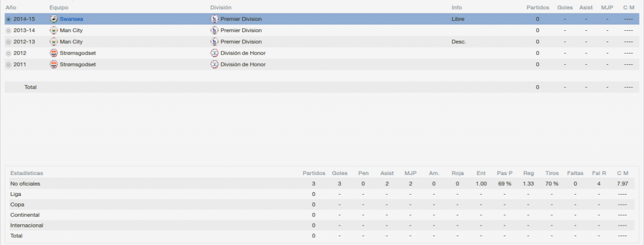Select the 2013-14 season radio button
Image resolution: width=644 pixels, height=245 pixels.
tap(9, 30)
